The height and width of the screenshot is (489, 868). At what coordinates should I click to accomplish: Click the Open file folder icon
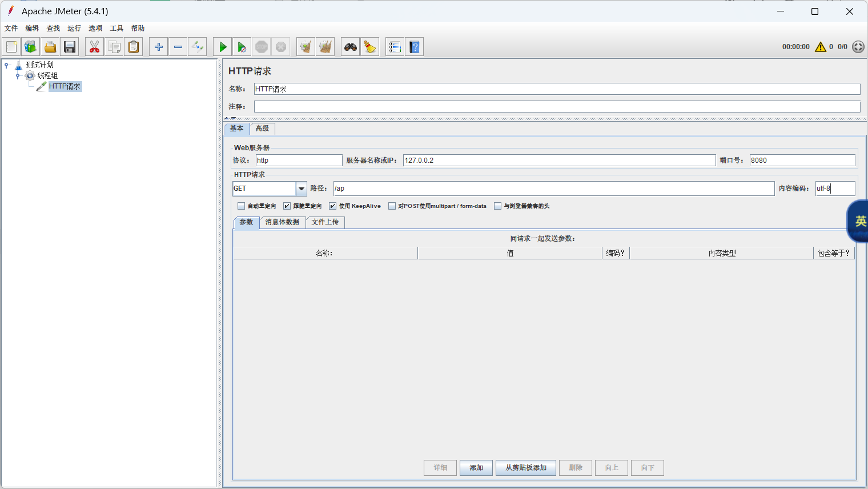click(x=50, y=47)
